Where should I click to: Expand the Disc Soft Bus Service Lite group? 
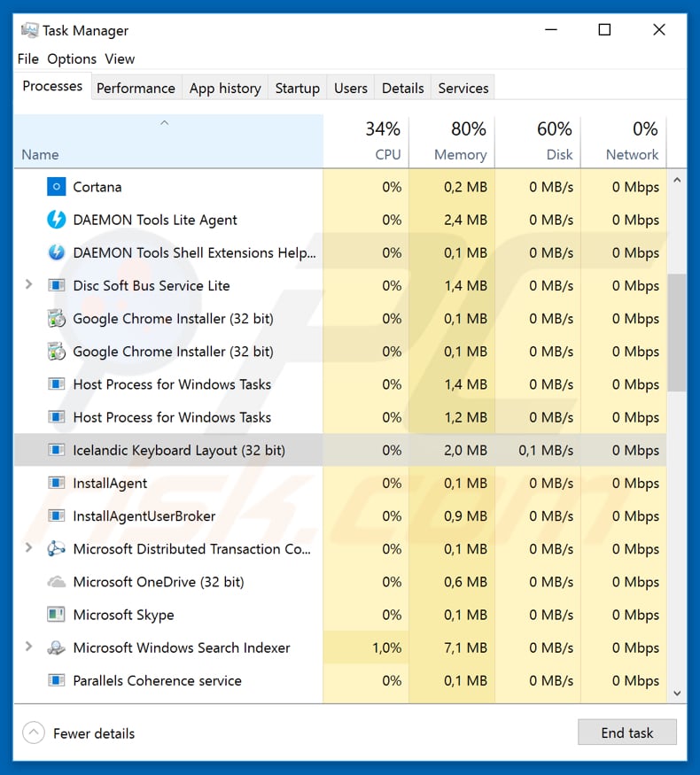click(28, 284)
